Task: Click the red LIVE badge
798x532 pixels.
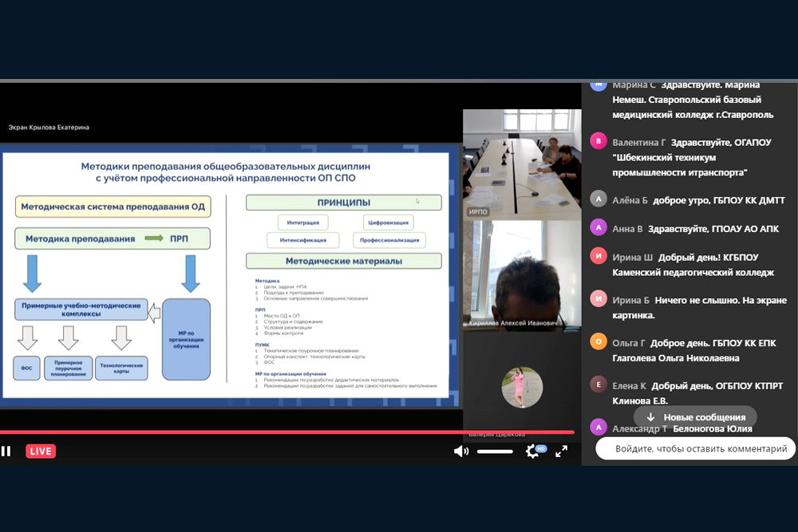Action: [41, 451]
